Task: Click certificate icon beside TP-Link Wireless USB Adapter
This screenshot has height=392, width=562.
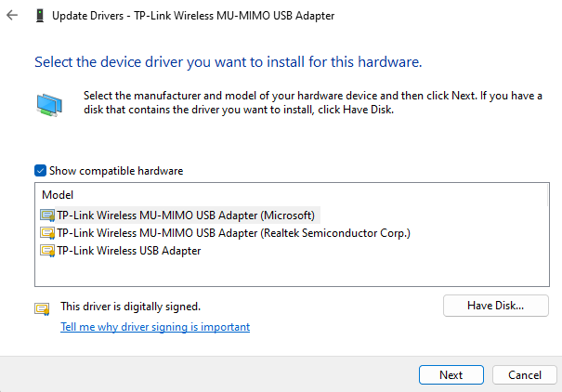Action: [x=47, y=251]
